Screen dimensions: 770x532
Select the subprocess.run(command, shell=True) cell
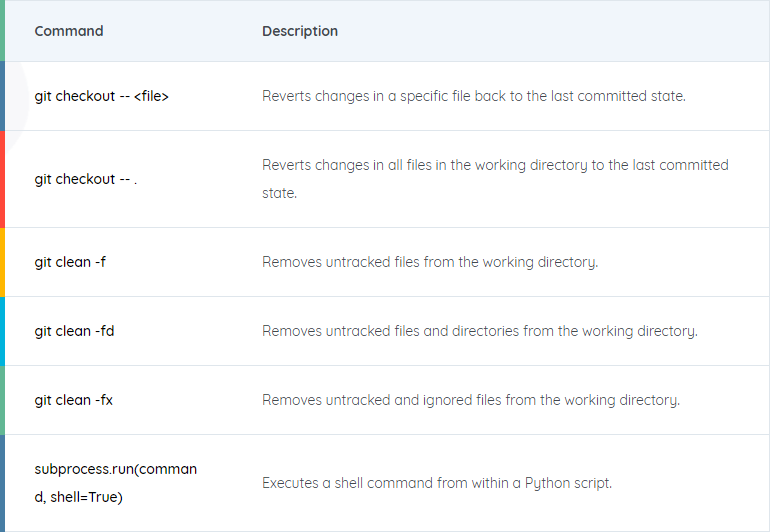(x=116, y=483)
